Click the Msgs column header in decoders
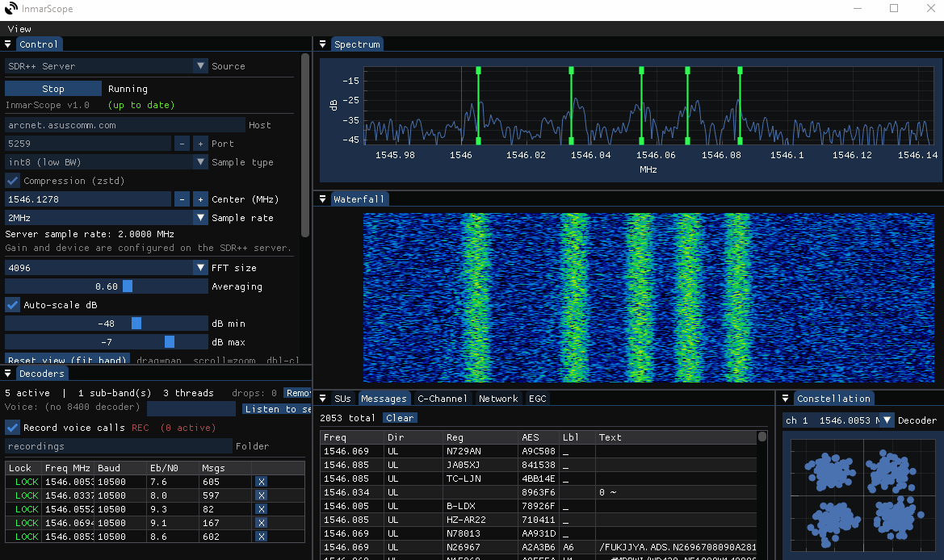This screenshot has width=944, height=560. (224, 468)
